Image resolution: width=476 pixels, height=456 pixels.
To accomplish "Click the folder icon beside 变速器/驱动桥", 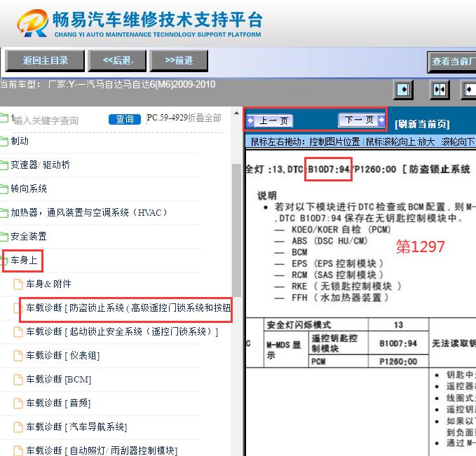I will [x=4, y=165].
